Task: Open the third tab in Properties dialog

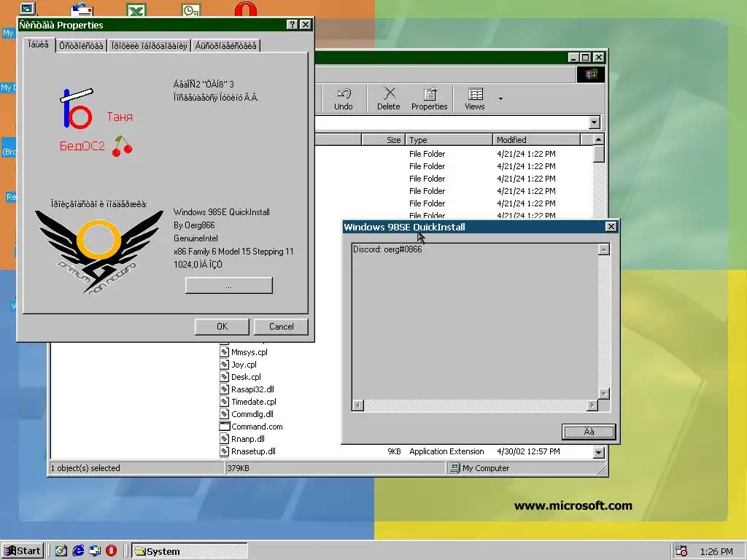Action: [149, 46]
